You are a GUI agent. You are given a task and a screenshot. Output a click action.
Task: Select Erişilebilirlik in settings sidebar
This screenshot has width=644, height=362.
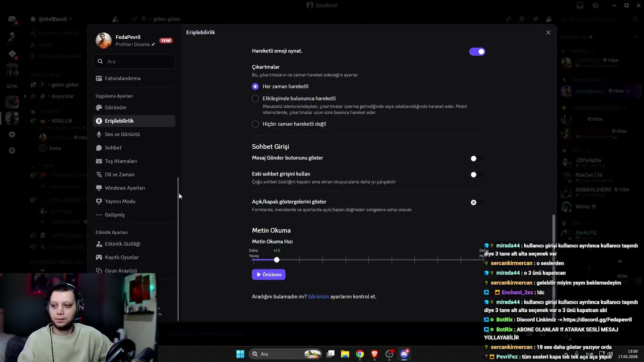134,121
